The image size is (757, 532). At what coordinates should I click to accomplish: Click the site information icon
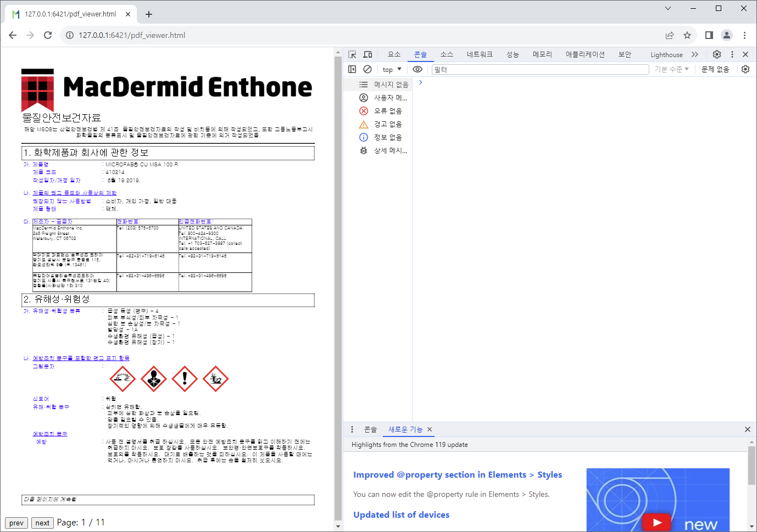(70, 35)
